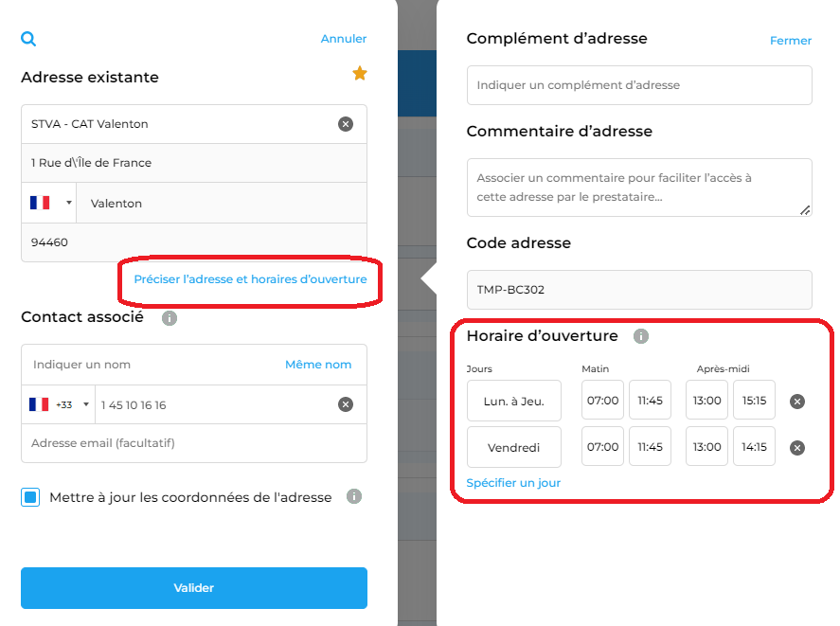This screenshot has height=626, width=840.
Task: Open info icon beside Contact associé
Action: (170, 318)
